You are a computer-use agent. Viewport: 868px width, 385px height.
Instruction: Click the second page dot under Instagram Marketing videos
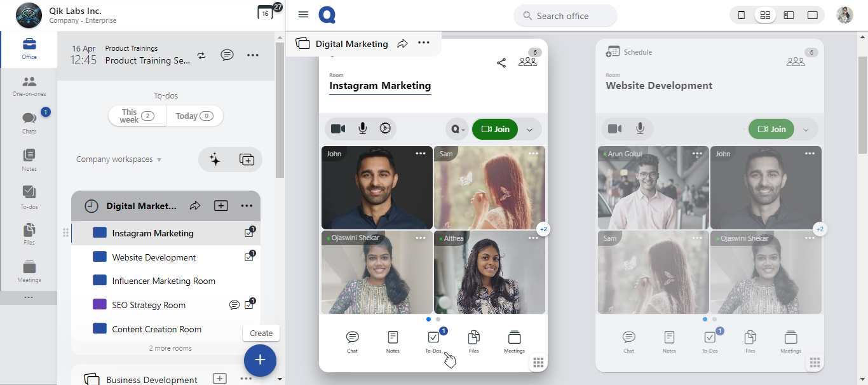click(438, 319)
